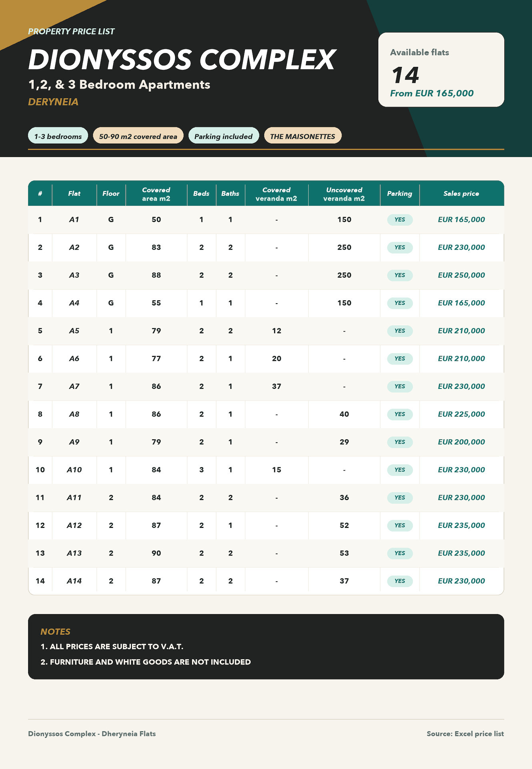Click the 'NOTES' heading
The height and width of the screenshot is (769, 532).
(55, 632)
